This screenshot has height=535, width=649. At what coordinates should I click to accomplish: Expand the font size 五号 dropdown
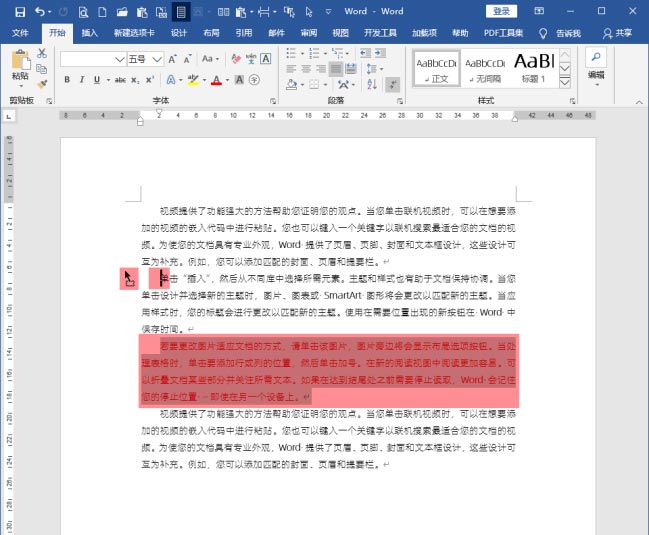tap(156, 60)
